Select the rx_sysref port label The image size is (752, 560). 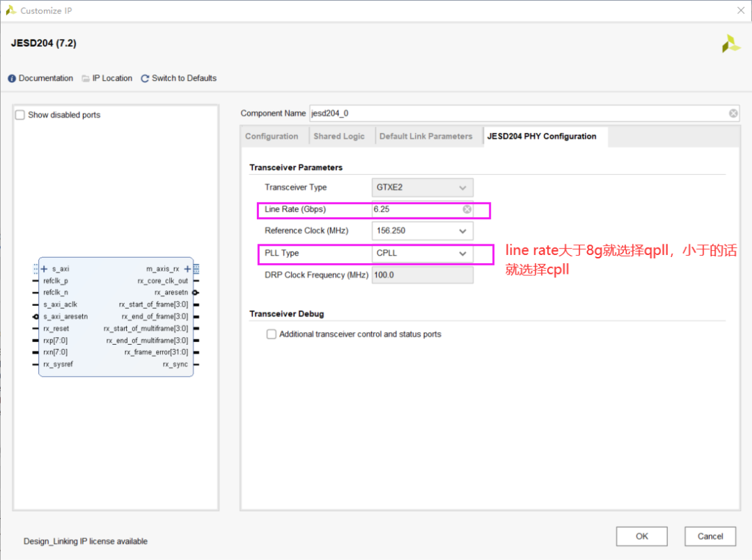[x=58, y=364]
